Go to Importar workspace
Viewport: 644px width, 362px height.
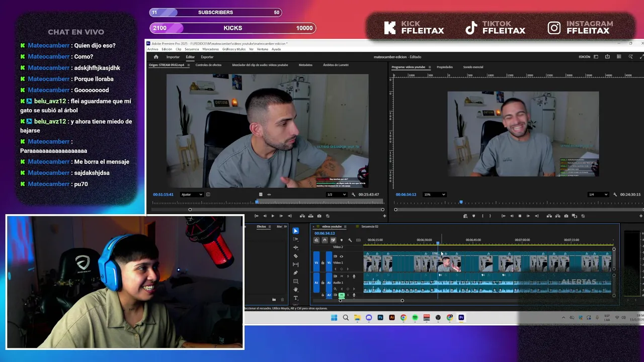173,57
